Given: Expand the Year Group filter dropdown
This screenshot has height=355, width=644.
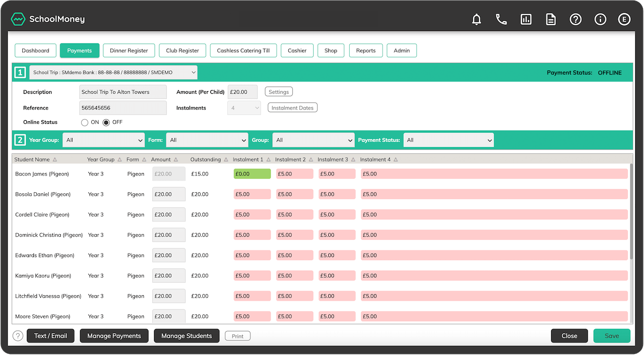Looking at the screenshot, I should tap(104, 140).
